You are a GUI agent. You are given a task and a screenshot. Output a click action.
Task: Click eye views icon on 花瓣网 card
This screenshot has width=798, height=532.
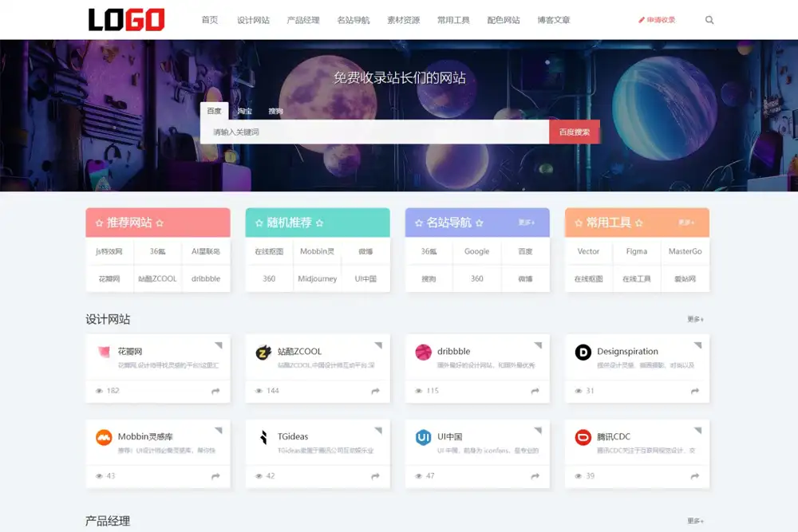[99, 391]
